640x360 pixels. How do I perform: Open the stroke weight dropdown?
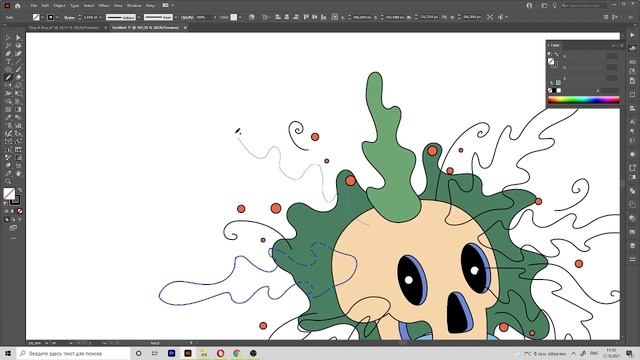[x=100, y=17]
